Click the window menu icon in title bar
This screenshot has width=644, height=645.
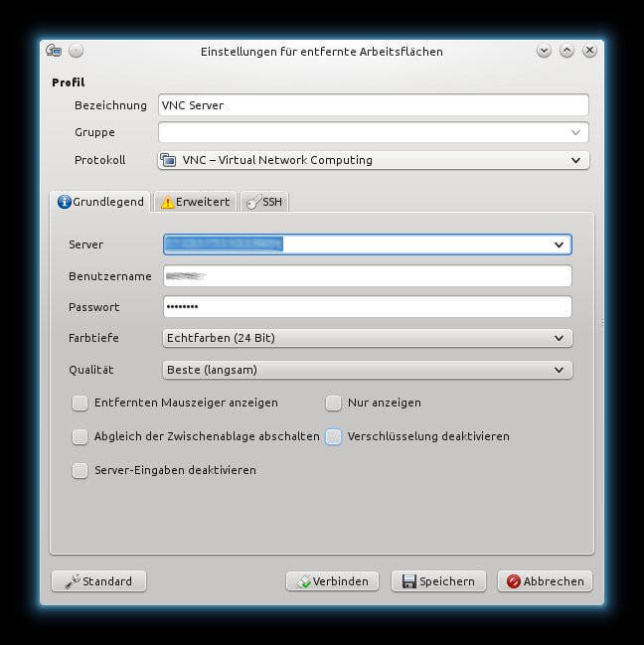[54, 51]
